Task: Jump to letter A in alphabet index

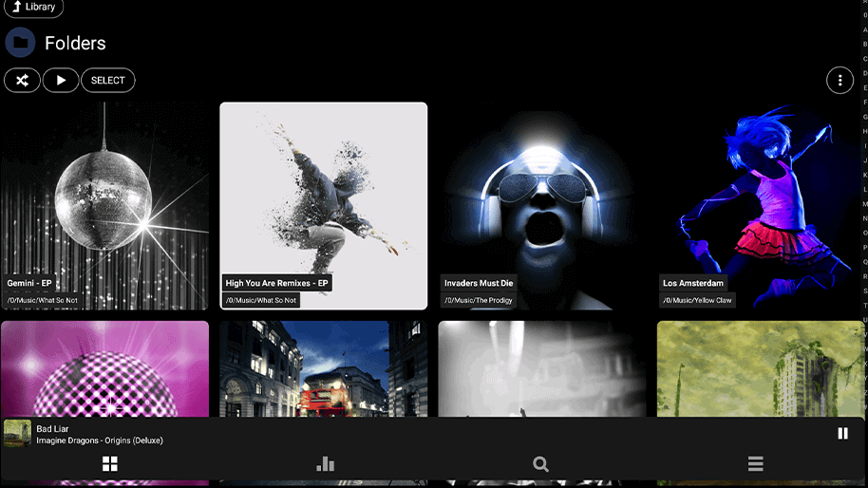Action: click(x=865, y=29)
